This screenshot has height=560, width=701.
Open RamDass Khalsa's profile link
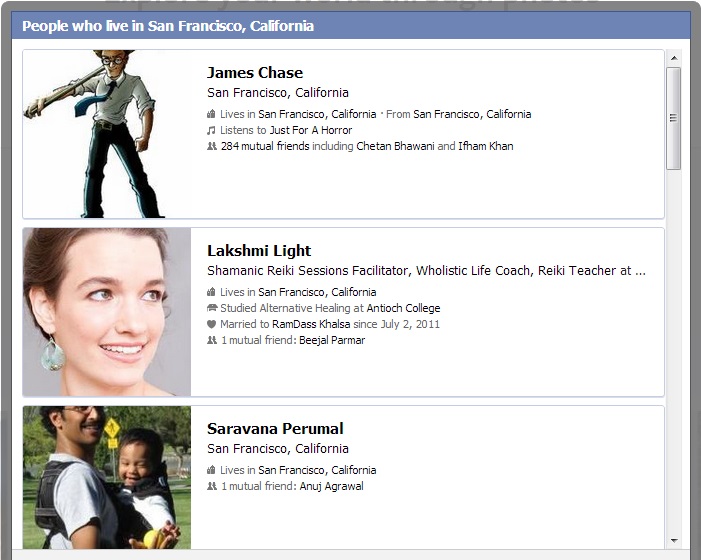311,324
